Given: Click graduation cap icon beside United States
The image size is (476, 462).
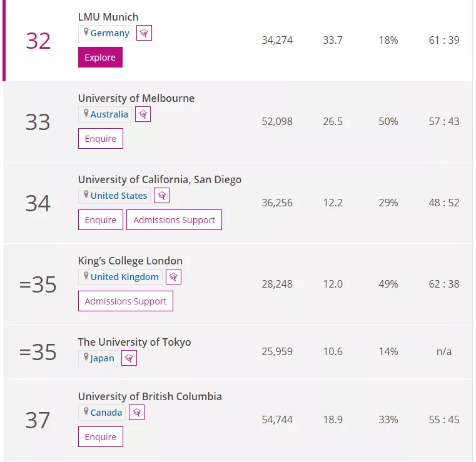Looking at the screenshot, I should pos(162,196).
